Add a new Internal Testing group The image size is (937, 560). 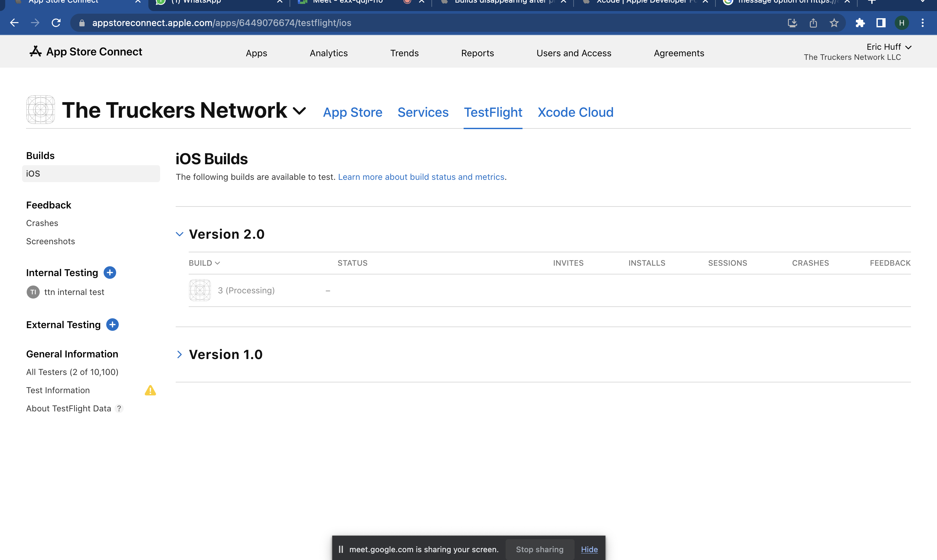110,273
